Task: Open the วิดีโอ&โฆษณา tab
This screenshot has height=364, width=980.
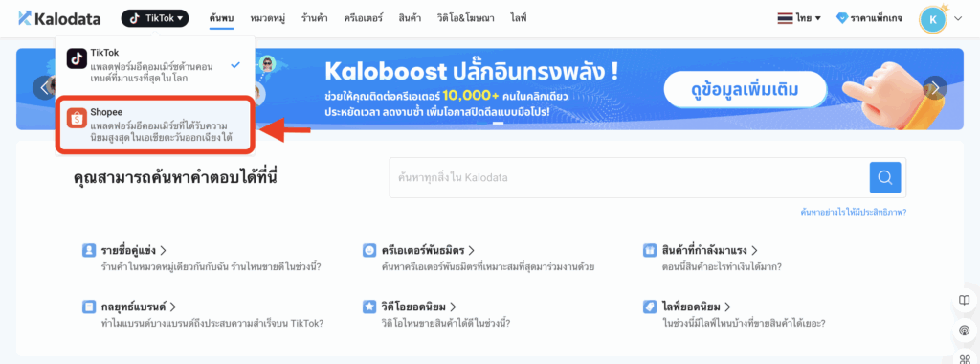Action: pos(465,18)
